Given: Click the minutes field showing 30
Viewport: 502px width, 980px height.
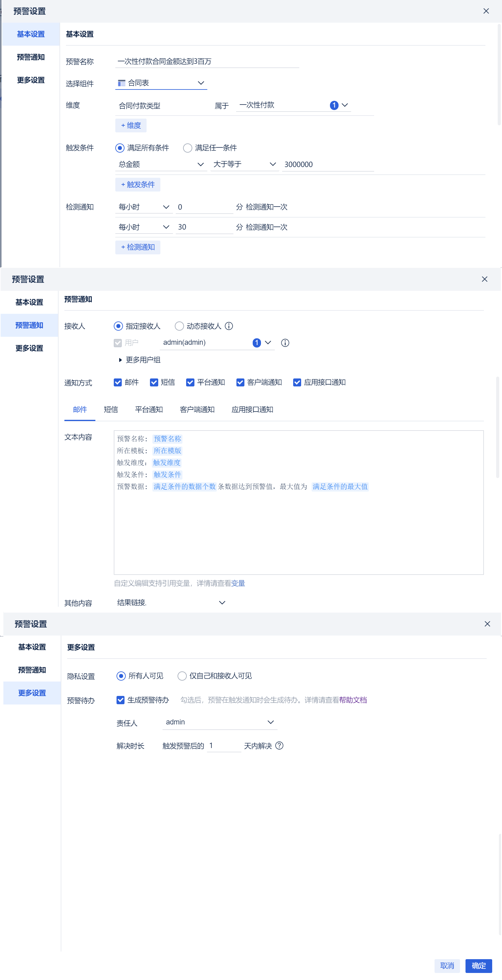Looking at the screenshot, I should coord(204,227).
